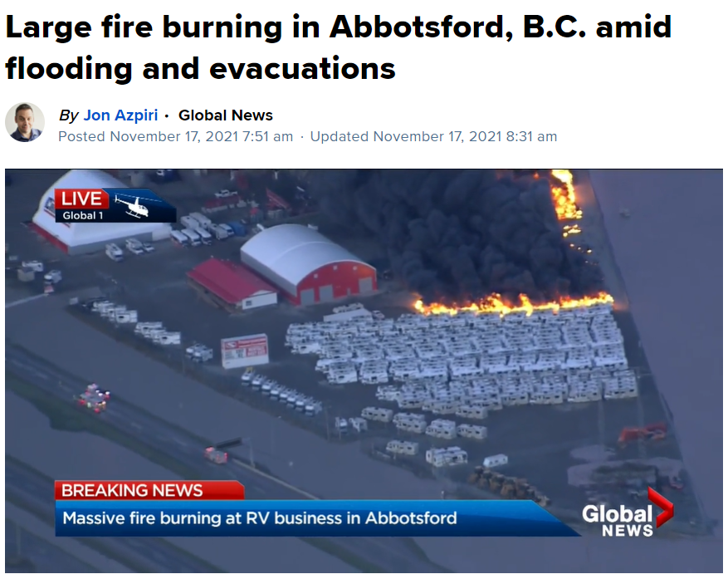Click the red LIVE badge on video
Screen dimensions: 728x579
tap(81, 199)
